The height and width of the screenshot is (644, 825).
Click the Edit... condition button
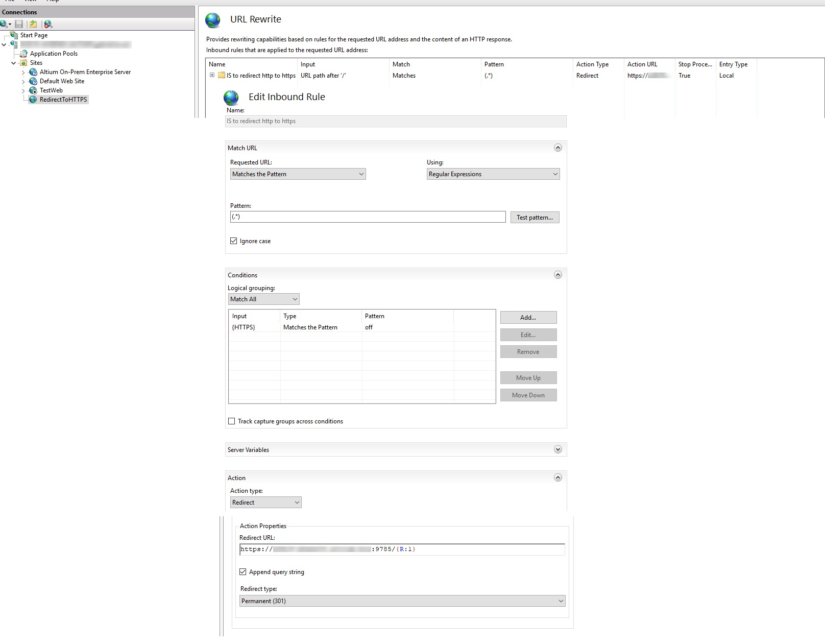(x=528, y=335)
